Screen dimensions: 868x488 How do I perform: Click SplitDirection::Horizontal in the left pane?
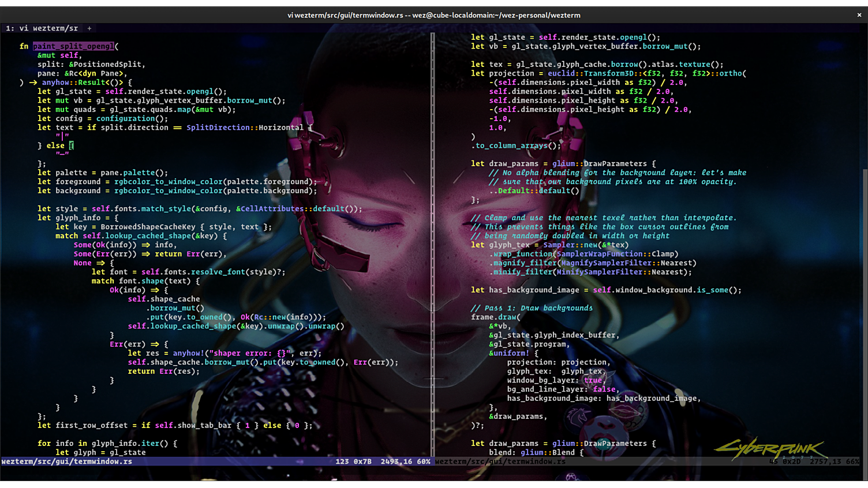pos(244,127)
